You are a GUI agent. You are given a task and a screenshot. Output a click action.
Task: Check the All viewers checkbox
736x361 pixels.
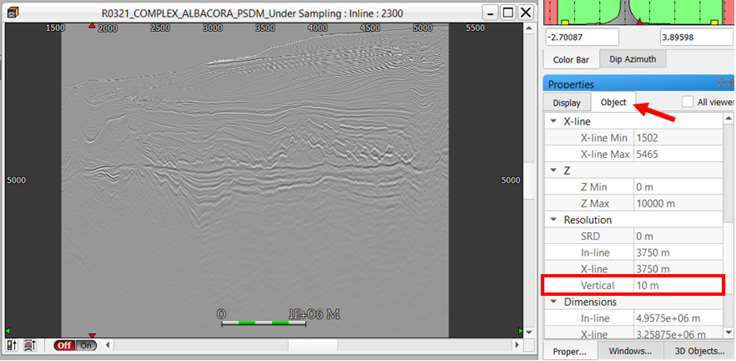click(x=688, y=102)
